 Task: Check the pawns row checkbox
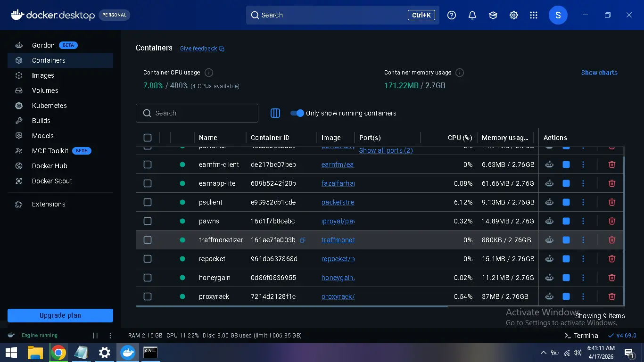click(148, 221)
